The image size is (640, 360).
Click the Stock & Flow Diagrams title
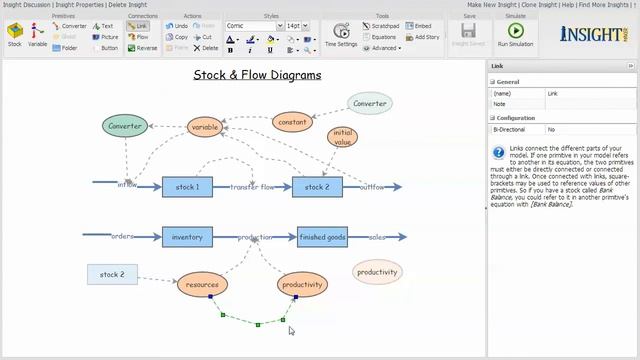point(257,75)
